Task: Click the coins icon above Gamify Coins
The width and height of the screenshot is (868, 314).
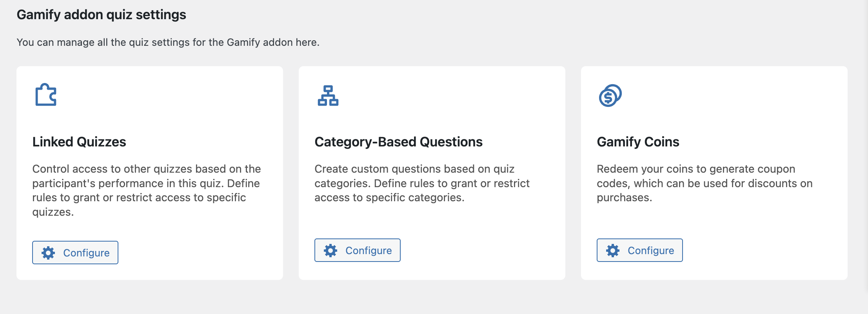Action: (610, 96)
